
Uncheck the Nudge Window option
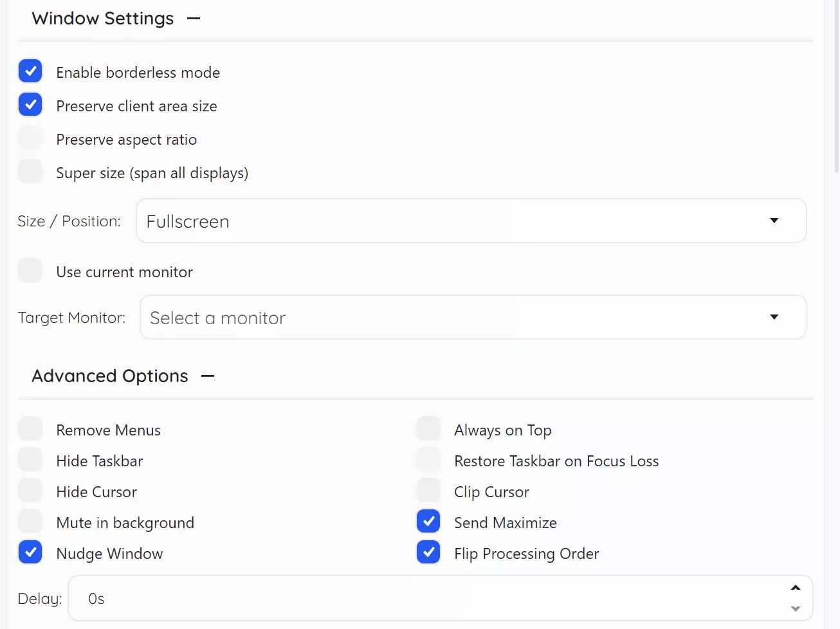click(x=30, y=552)
